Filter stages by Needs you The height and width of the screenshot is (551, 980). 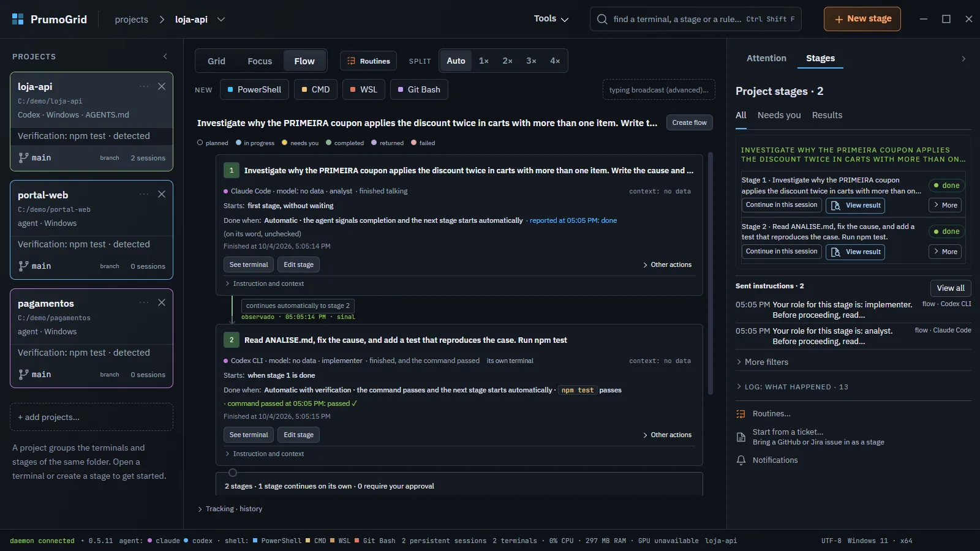click(779, 115)
